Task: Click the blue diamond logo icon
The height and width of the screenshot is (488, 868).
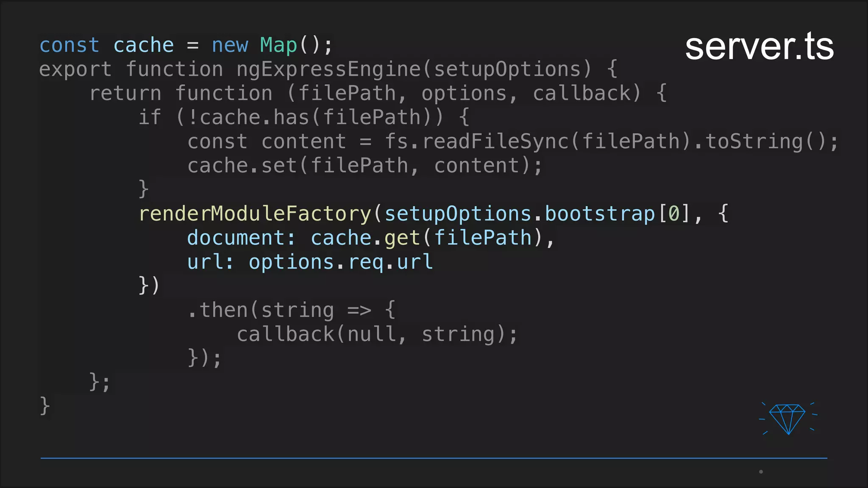Action: coord(788,419)
